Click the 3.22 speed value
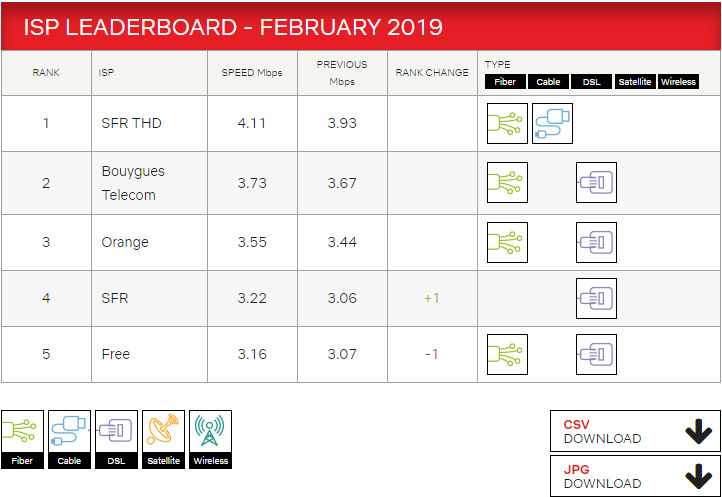The image size is (722, 497). tap(252, 298)
